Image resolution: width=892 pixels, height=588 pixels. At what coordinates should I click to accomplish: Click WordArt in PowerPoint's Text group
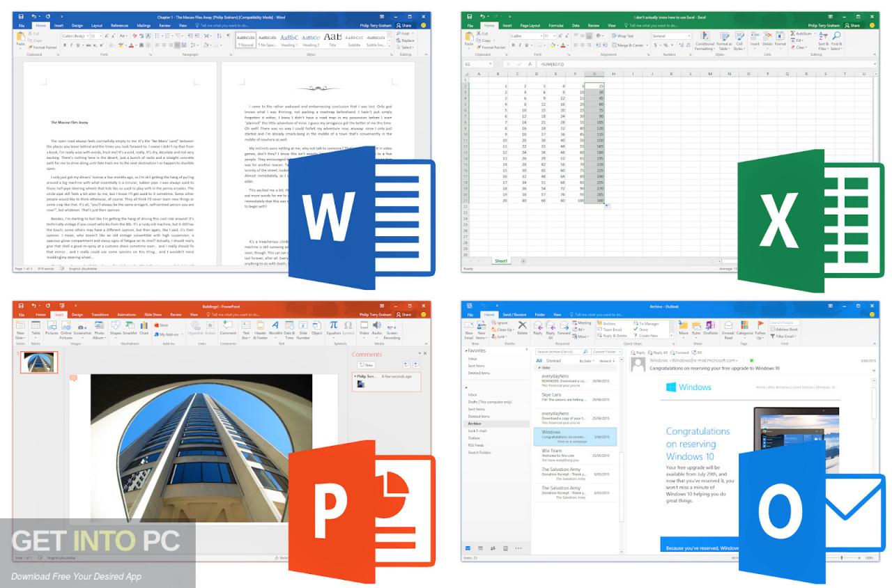click(x=275, y=328)
